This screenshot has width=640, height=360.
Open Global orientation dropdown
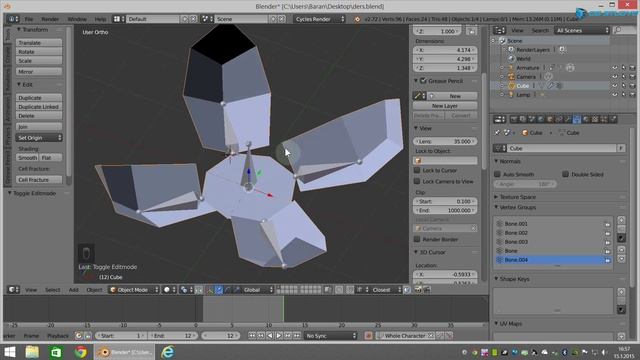[258, 290]
